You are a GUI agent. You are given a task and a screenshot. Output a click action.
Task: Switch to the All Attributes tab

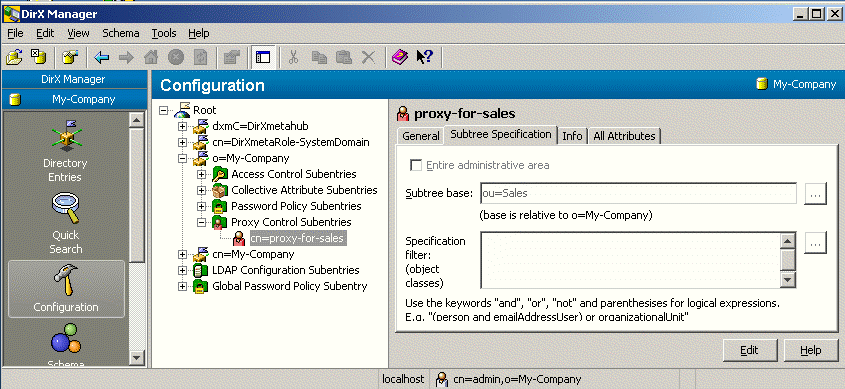point(624,136)
